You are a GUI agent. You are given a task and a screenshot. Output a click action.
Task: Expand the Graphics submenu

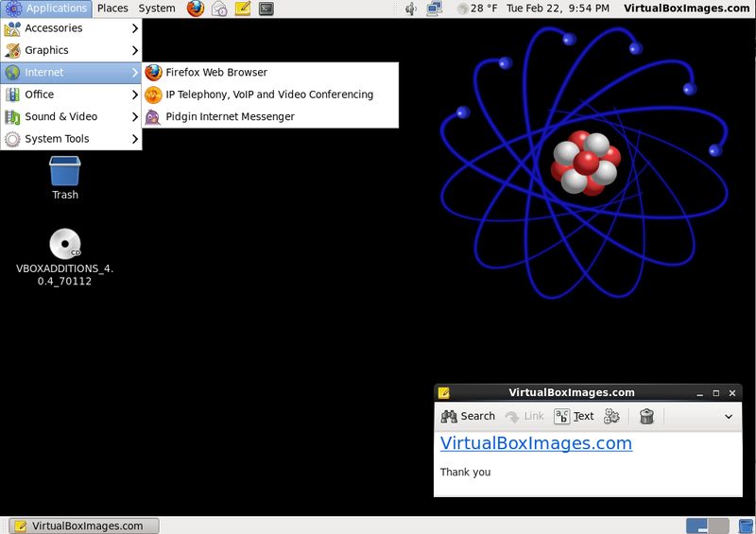point(71,50)
